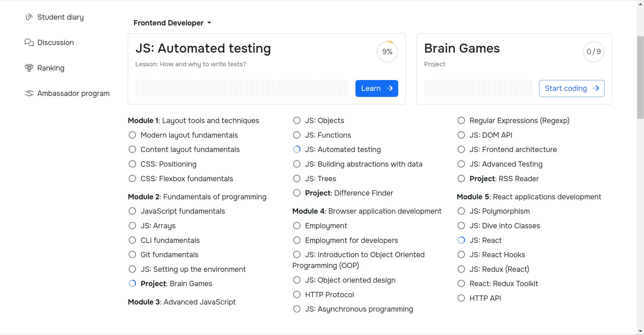Click the page vertical scrollbar thumb

point(641,77)
